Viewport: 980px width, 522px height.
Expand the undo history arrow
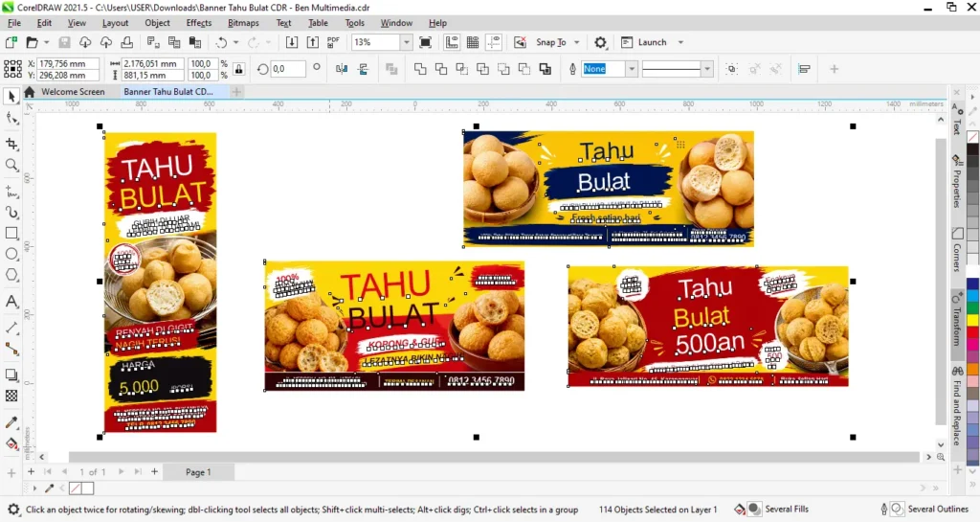235,42
